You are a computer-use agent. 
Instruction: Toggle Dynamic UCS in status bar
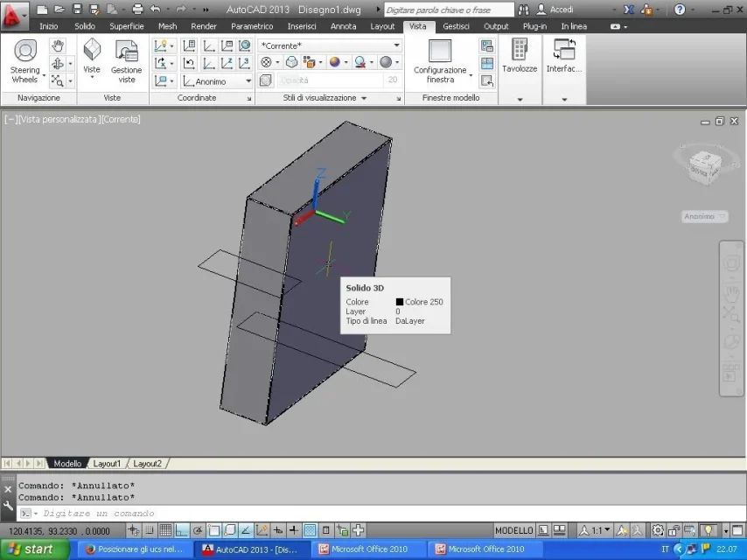click(x=262, y=530)
